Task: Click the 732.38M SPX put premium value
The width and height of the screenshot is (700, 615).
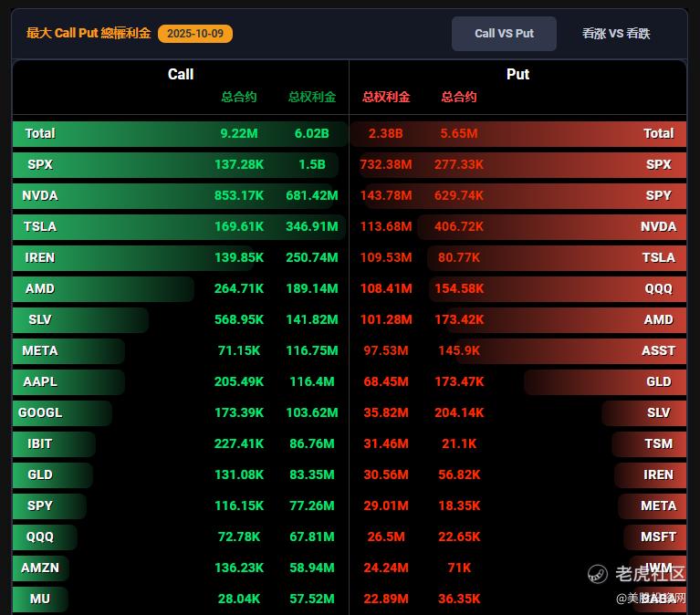Action: pyautogui.click(x=386, y=164)
